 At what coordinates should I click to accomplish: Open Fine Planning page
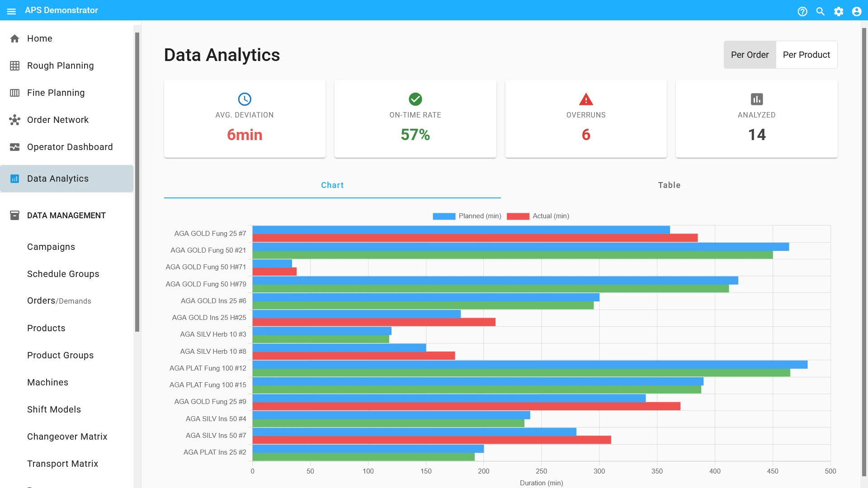[x=67, y=93]
